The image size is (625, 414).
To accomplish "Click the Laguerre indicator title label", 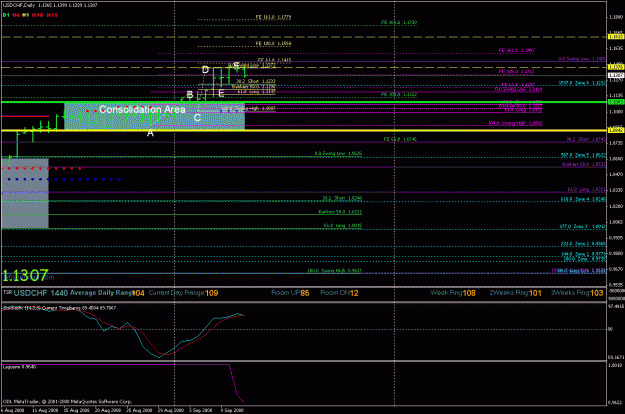I will [x=19, y=367].
